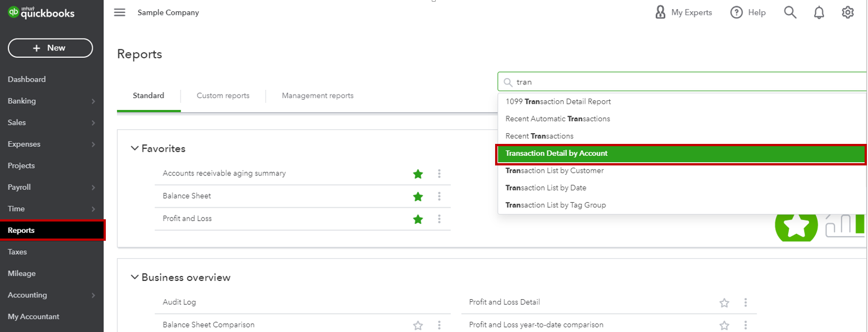The width and height of the screenshot is (868, 332).
Task: Open options menu for Balance Sheet
Action: point(440,197)
